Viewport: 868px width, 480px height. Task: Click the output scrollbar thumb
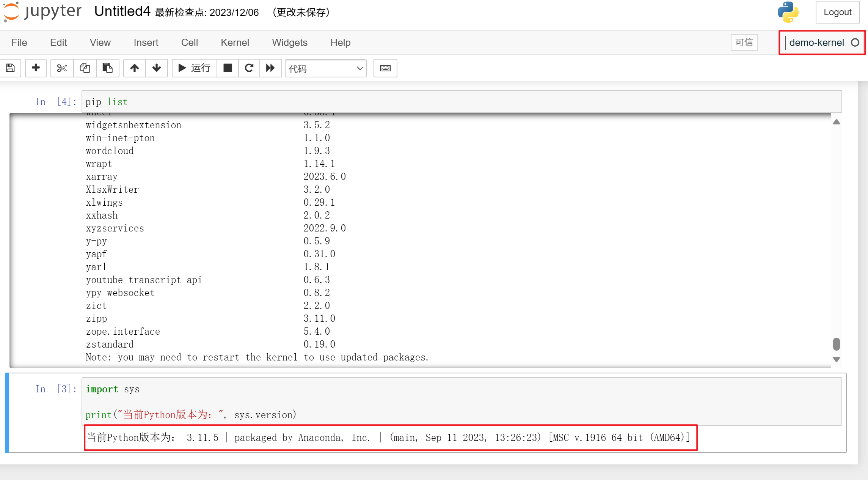[837, 344]
